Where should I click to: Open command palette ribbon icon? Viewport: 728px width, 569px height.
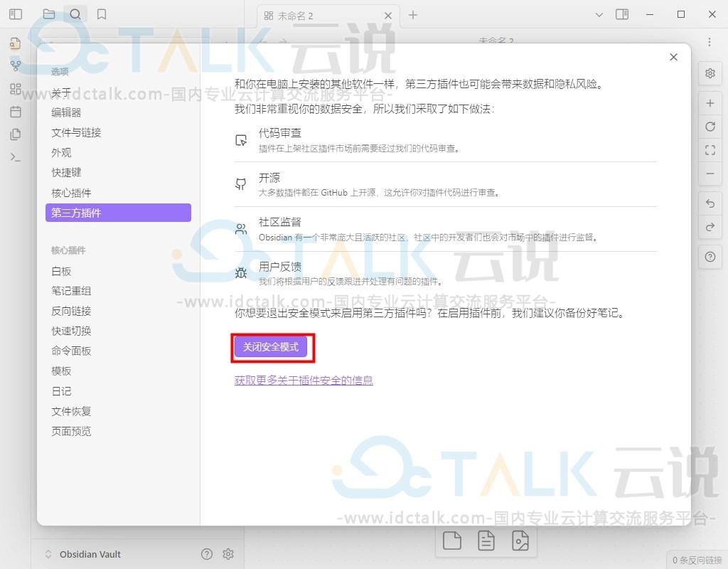16,157
